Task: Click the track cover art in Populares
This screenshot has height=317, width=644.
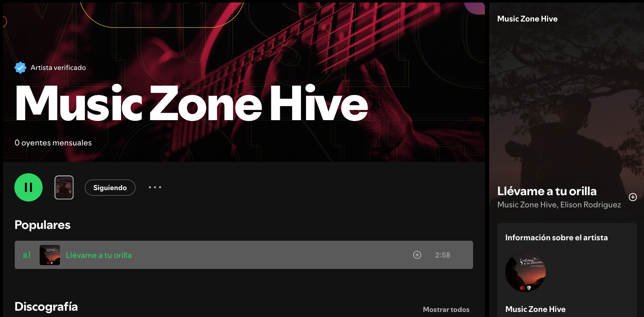Action: pos(50,255)
